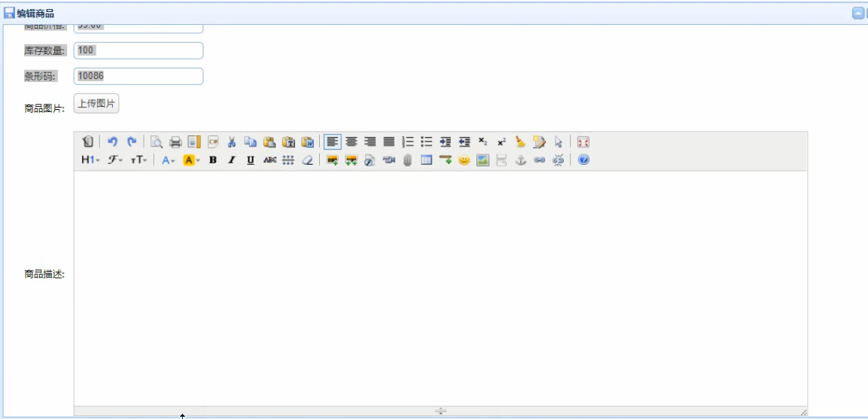The width and height of the screenshot is (868, 419).
Task: Insert a Baidu map
Action: [483, 160]
